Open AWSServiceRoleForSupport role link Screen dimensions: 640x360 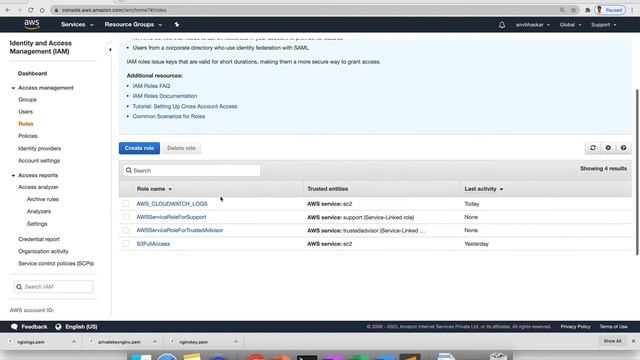[x=171, y=217]
